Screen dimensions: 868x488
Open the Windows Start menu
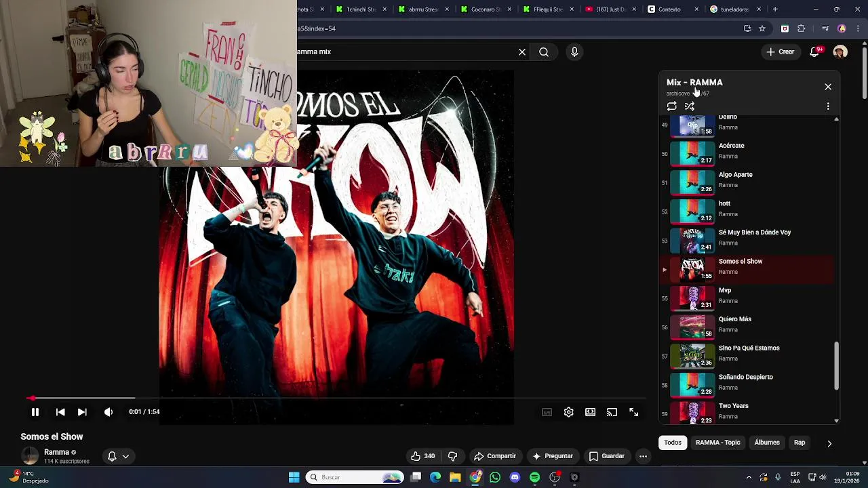point(294,477)
